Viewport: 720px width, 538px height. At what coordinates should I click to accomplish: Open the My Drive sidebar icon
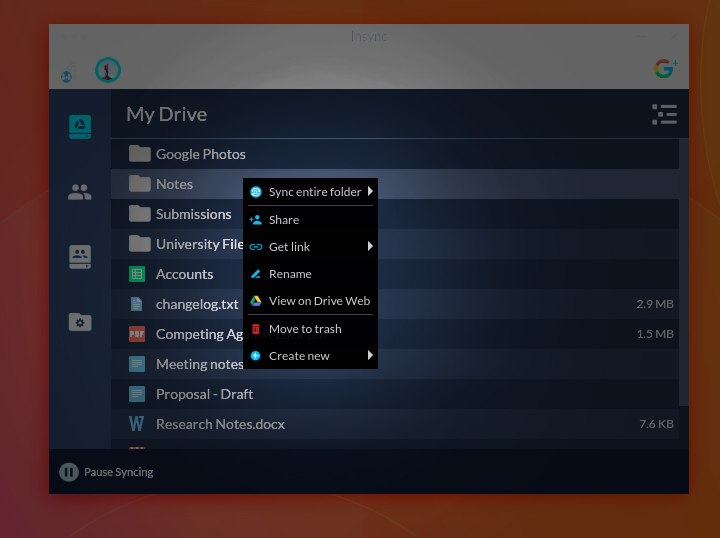tap(80, 127)
